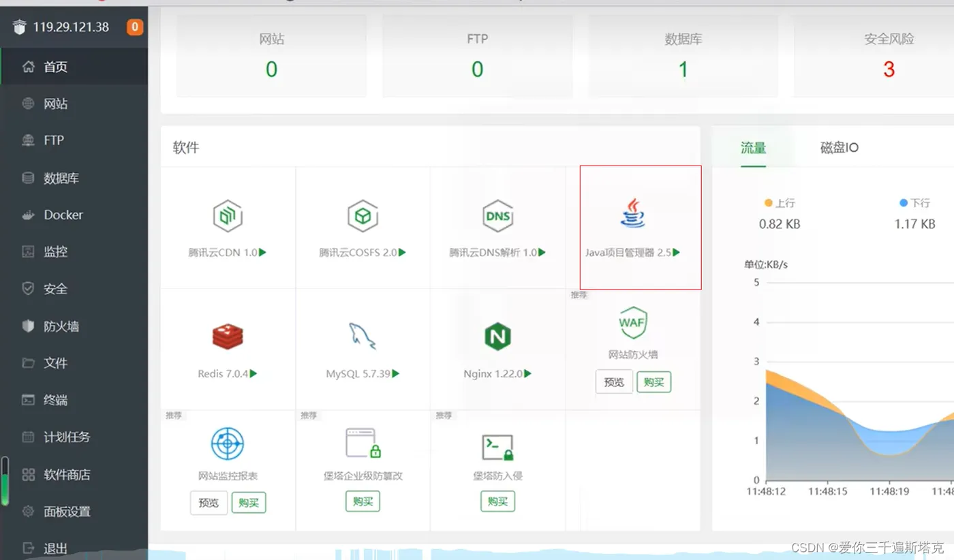Click the 网站监控报表 radar icon
Viewport: 954px width, 560px height.
coord(228,444)
